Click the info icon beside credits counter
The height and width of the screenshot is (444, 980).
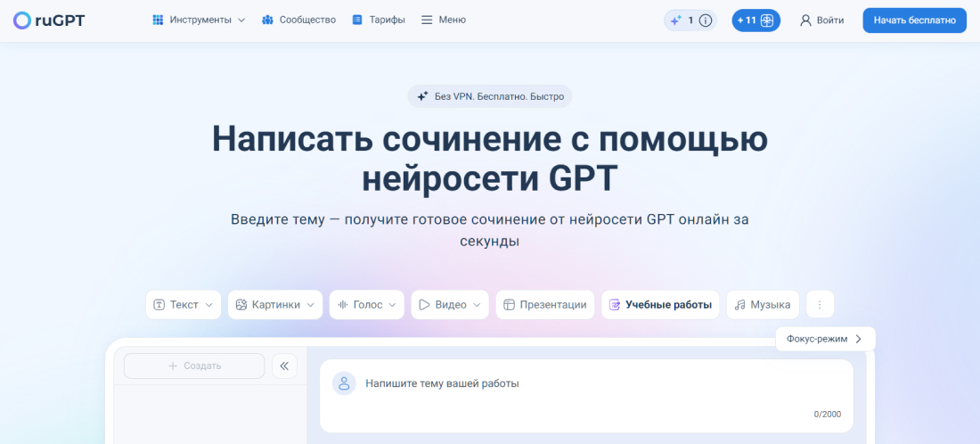coord(706,21)
